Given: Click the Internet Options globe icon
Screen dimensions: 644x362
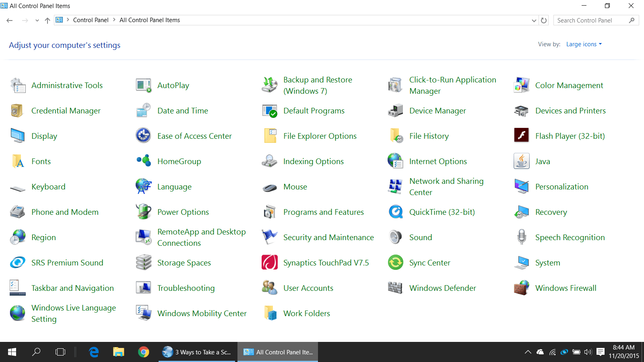Looking at the screenshot, I should point(396,161).
